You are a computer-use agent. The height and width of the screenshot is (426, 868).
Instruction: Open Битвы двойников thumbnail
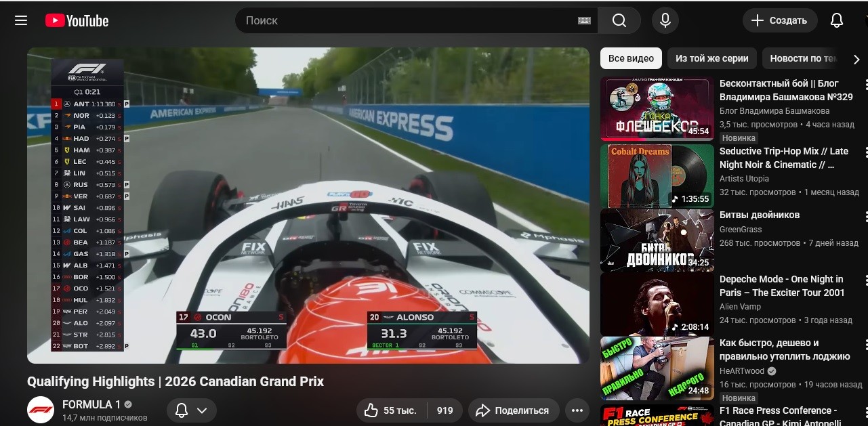point(657,240)
